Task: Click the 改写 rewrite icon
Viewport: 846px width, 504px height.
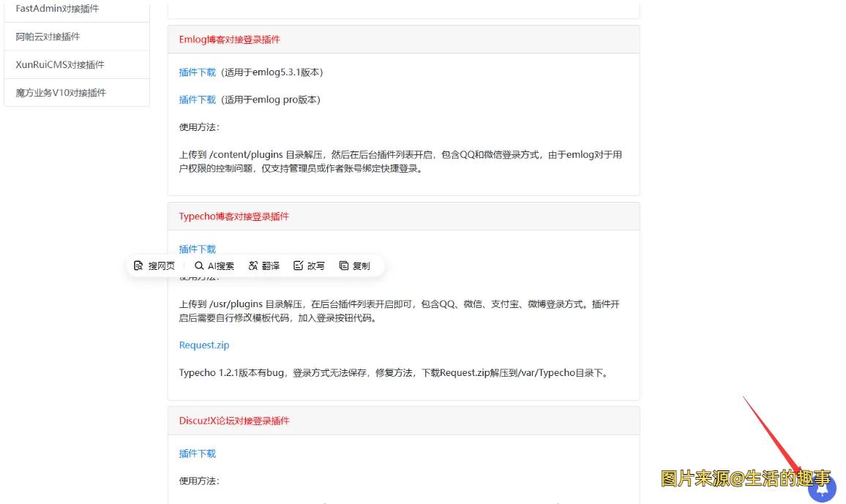Action: pyautogui.click(x=310, y=266)
